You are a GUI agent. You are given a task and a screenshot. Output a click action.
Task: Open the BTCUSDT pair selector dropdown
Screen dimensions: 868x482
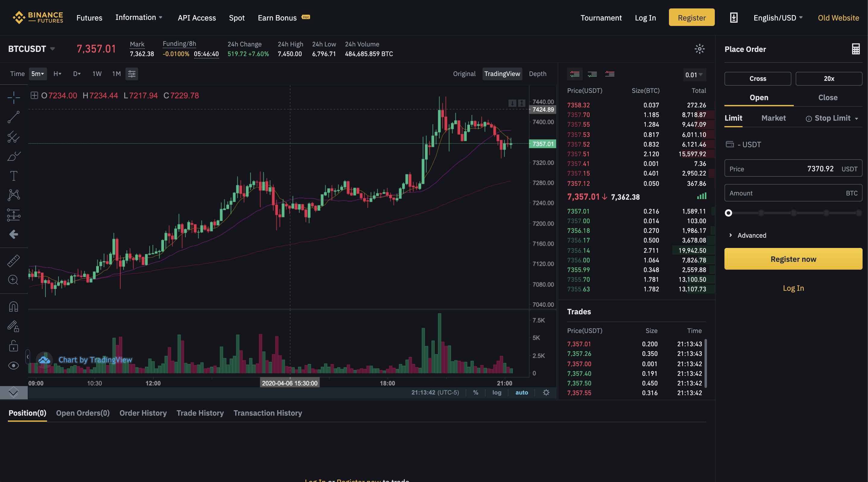coord(31,49)
